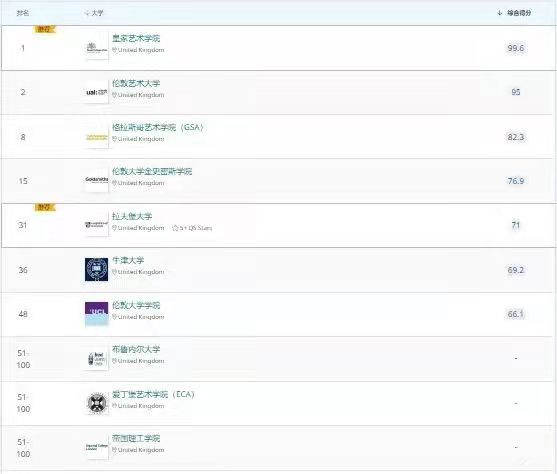Select the score value 76.9
This screenshot has width=557, height=474.
click(x=516, y=181)
